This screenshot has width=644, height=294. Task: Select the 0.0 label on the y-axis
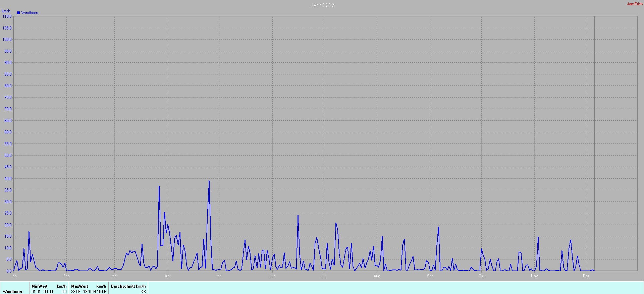[9, 271]
